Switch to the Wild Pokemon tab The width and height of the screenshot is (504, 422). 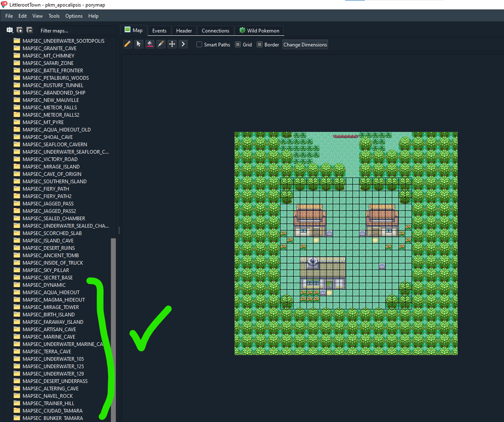[259, 31]
